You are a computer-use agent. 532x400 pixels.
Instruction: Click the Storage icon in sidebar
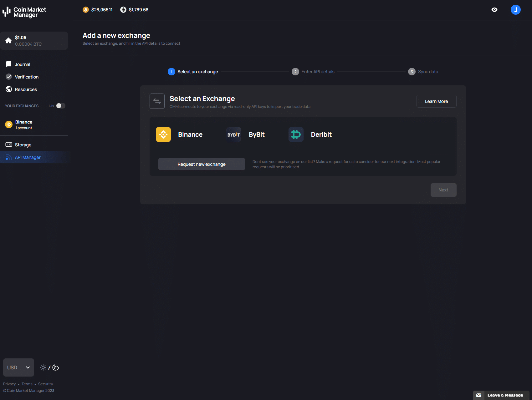pos(9,144)
